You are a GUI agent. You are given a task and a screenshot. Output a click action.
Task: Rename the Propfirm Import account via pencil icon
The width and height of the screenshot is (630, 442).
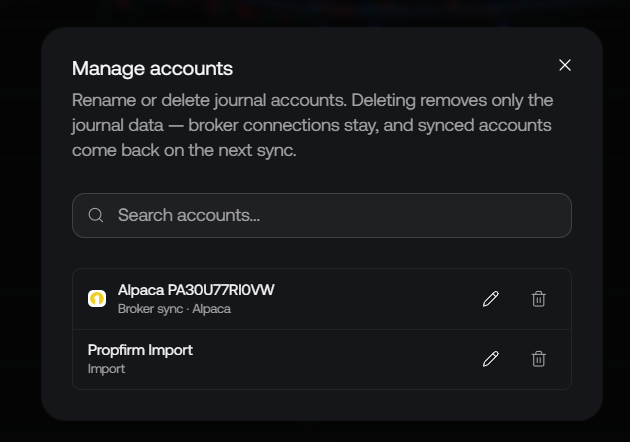491,359
